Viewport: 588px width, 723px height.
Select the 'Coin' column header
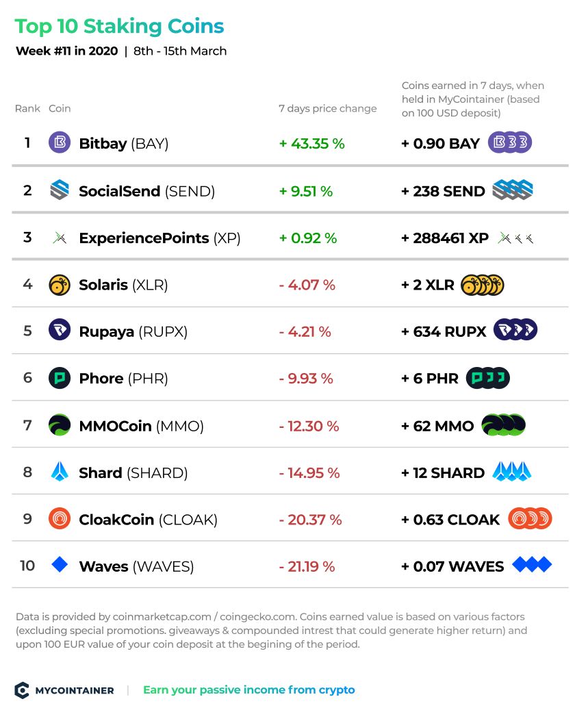pos(60,108)
